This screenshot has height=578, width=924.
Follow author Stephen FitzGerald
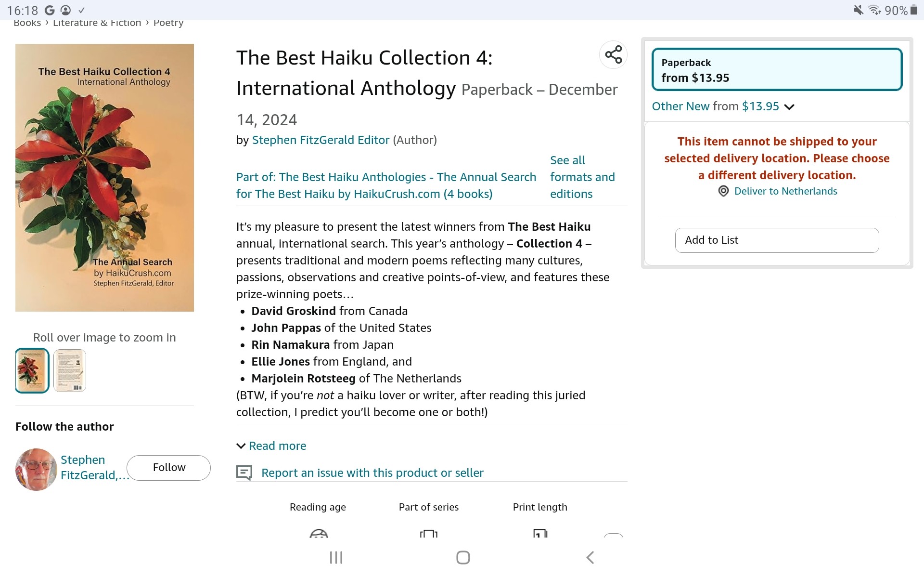(x=168, y=468)
